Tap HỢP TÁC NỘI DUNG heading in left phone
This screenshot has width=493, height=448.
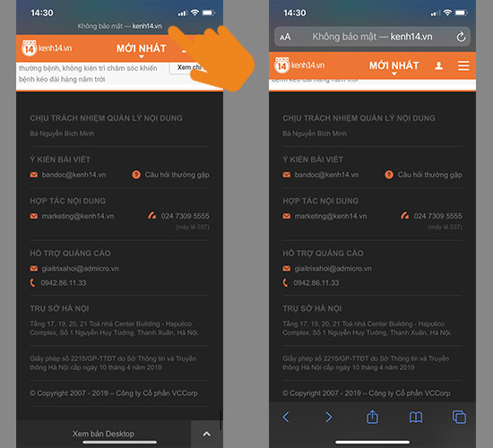[x=68, y=201]
